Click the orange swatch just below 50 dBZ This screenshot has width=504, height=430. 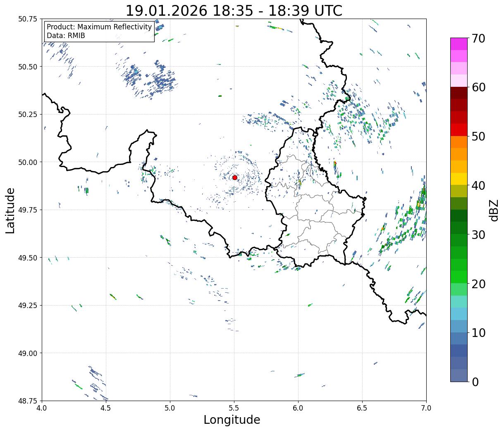click(x=459, y=142)
